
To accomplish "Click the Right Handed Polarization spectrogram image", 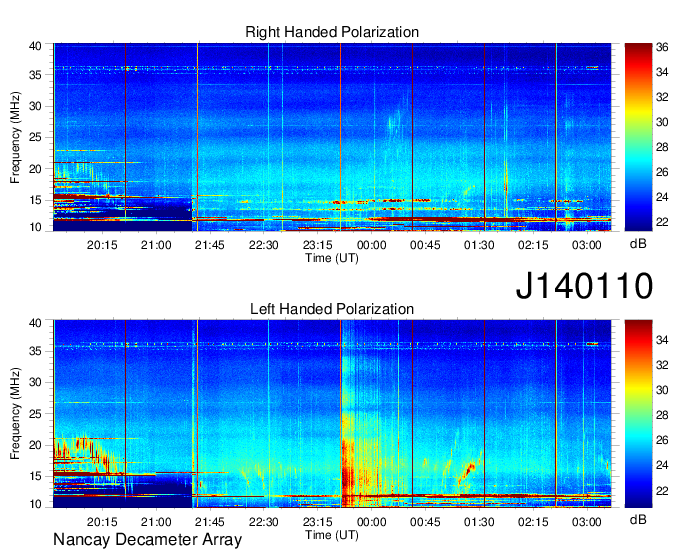I will [x=332, y=137].
